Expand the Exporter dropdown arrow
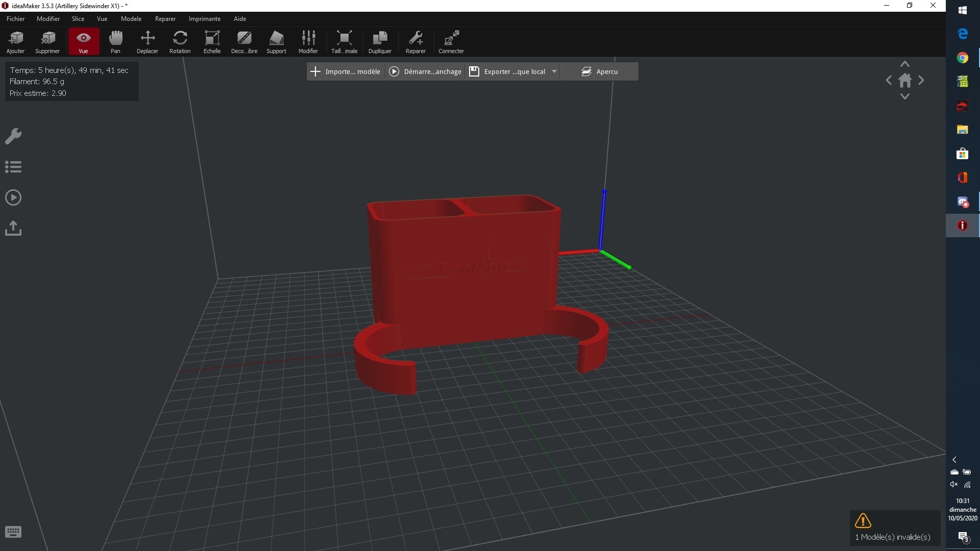The width and height of the screenshot is (980, 551). coord(554,71)
